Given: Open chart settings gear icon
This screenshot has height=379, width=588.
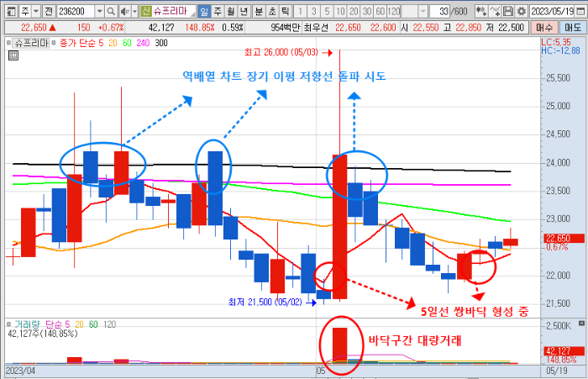Looking at the screenshot, I should [x=522, y=12].
